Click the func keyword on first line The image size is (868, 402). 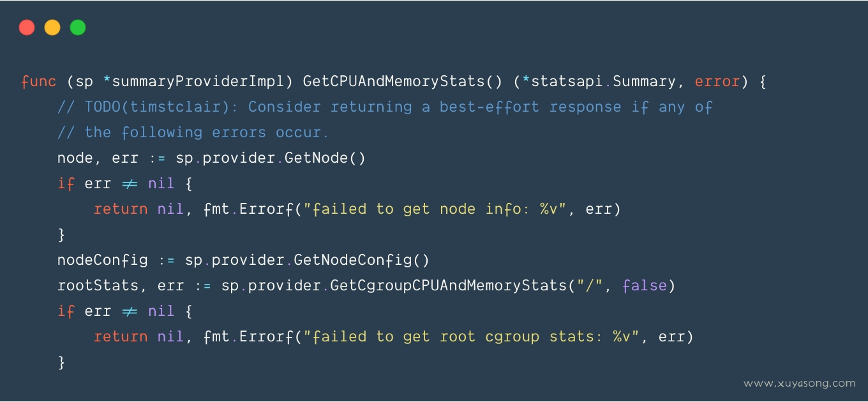pos(39,82)
